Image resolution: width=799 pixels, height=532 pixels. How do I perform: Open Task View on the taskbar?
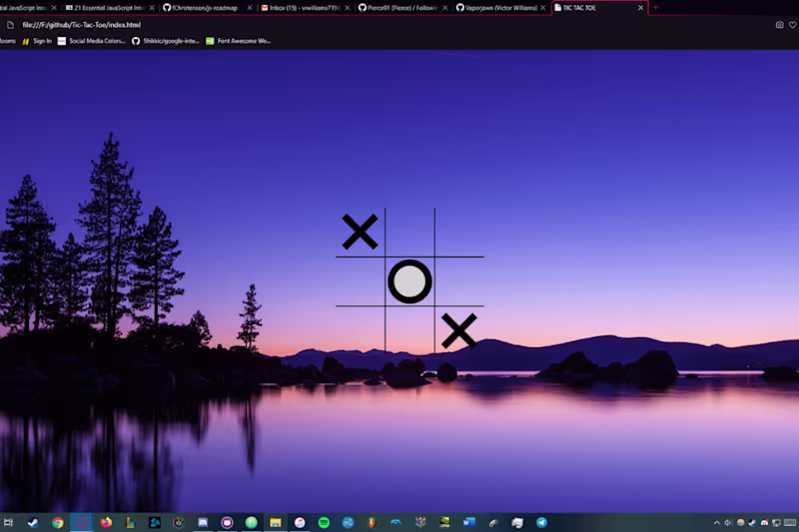click(x=8, y=522)
